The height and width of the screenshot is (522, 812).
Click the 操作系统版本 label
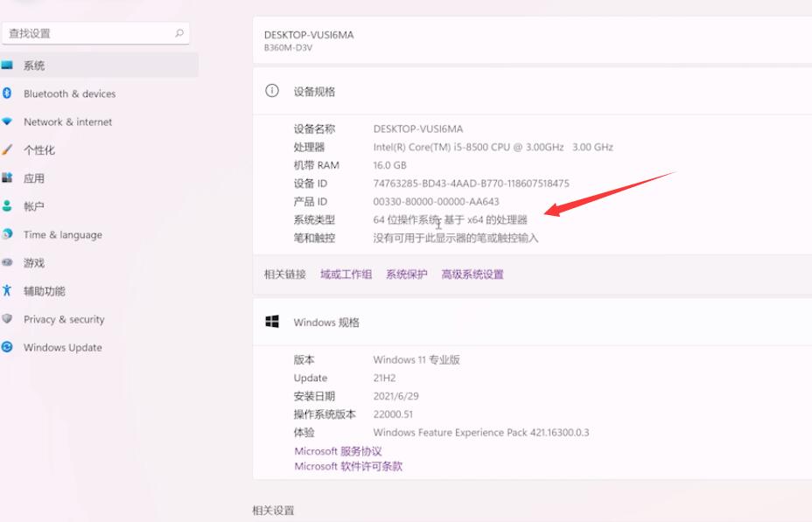pyautogui.click(x=325, y=414)
